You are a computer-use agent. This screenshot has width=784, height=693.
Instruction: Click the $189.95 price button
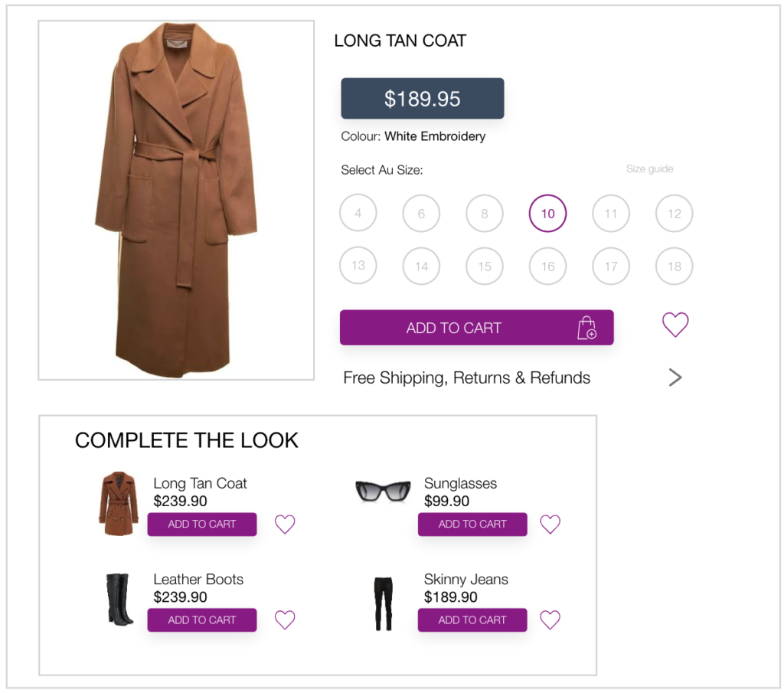[422, 99]
